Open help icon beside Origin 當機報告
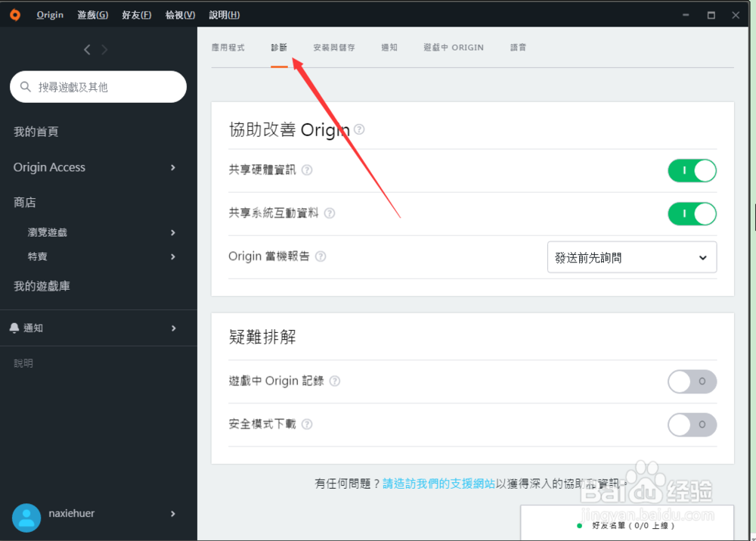This screenshot has height=541, width=756. [x=321, y=257]
